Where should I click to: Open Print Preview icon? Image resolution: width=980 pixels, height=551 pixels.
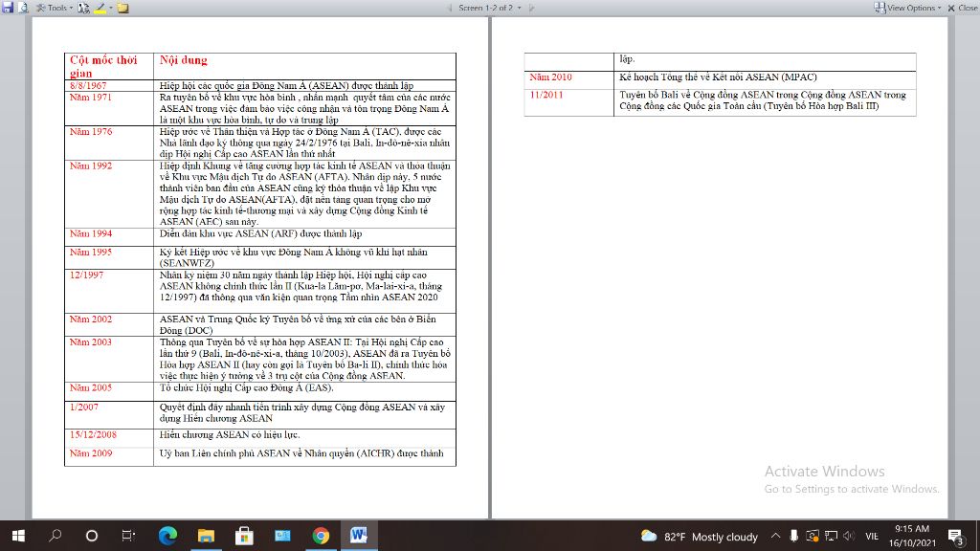click(23, 8)
